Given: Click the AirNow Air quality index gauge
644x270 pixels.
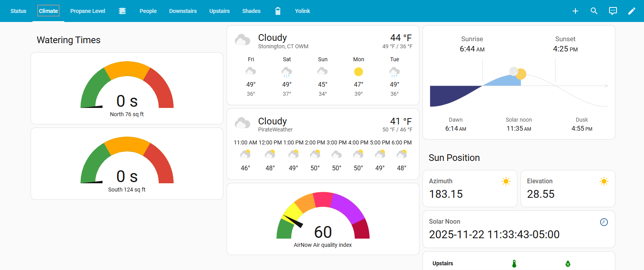Looking at the screenshot, I should click(323, 219).
